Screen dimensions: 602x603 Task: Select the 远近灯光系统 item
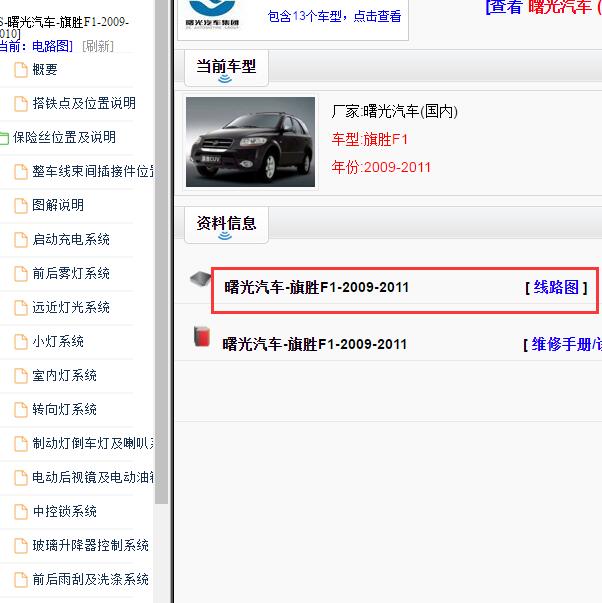pos(71,307)
